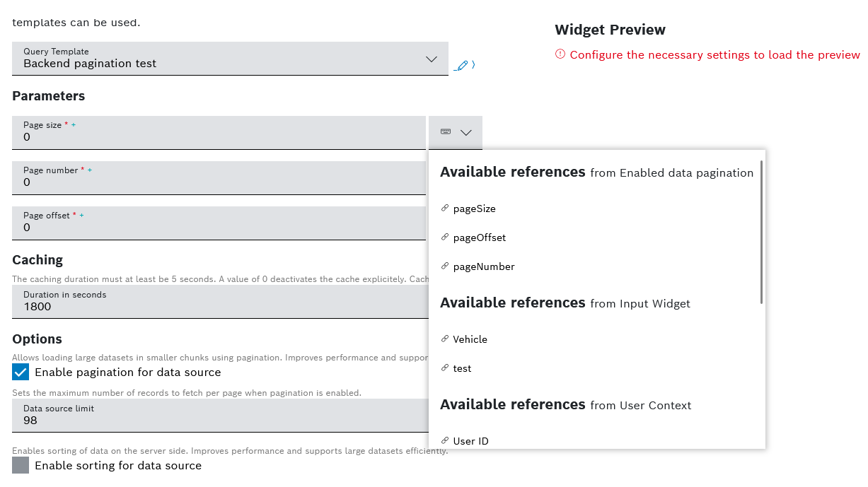868x487 pixels.
Task: Click the link icon beside pageOffset
Action: tap(445, 237)
